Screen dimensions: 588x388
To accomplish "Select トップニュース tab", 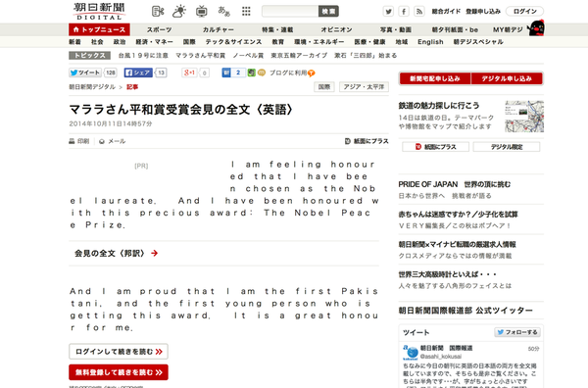I will click(x=99, y=29).
